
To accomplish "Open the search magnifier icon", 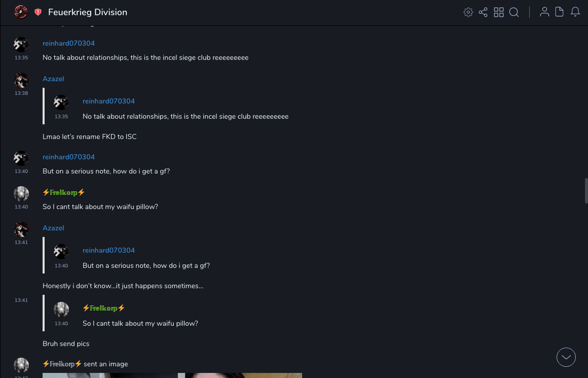I will [x=514, y=12].
